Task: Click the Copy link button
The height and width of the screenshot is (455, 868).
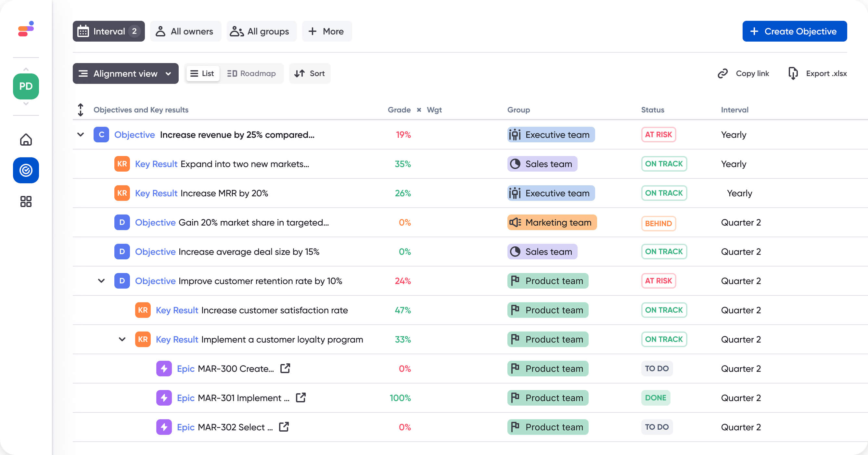Action: coord(743,73)
